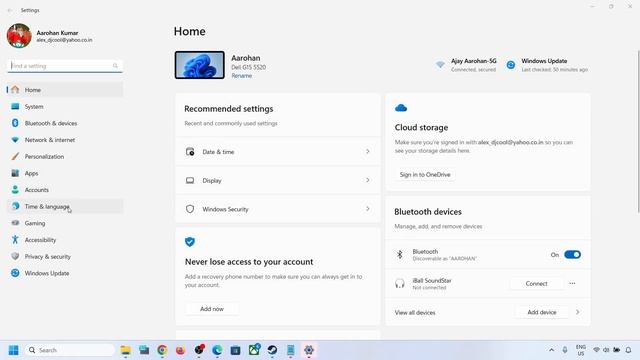The width and height of the screenshot is (640, 360).
Task: Click the taskbar Search box
Action: (70, 350)
